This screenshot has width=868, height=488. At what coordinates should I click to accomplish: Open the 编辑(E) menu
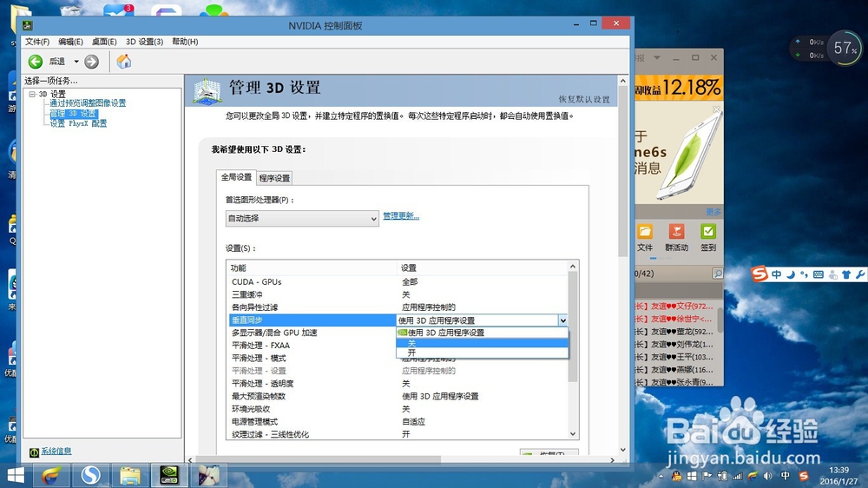pos(70,42)
